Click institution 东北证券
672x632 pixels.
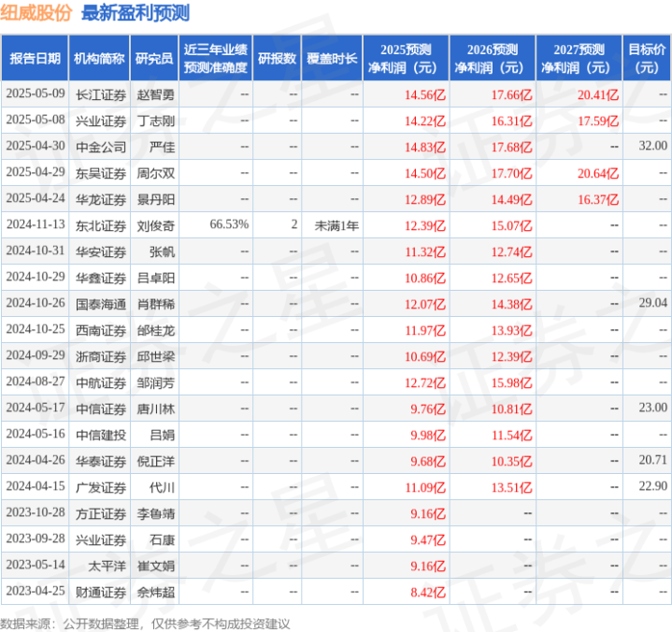(101, 225)
